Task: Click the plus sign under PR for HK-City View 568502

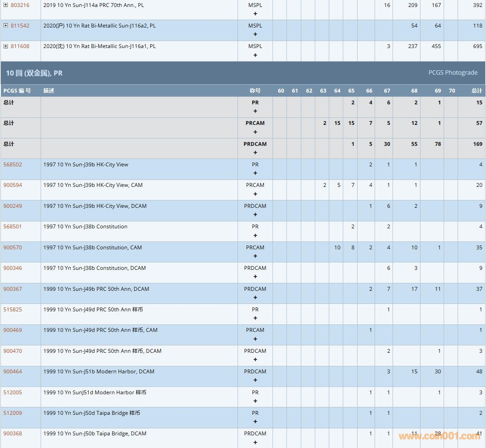Action: pos(255,173)
